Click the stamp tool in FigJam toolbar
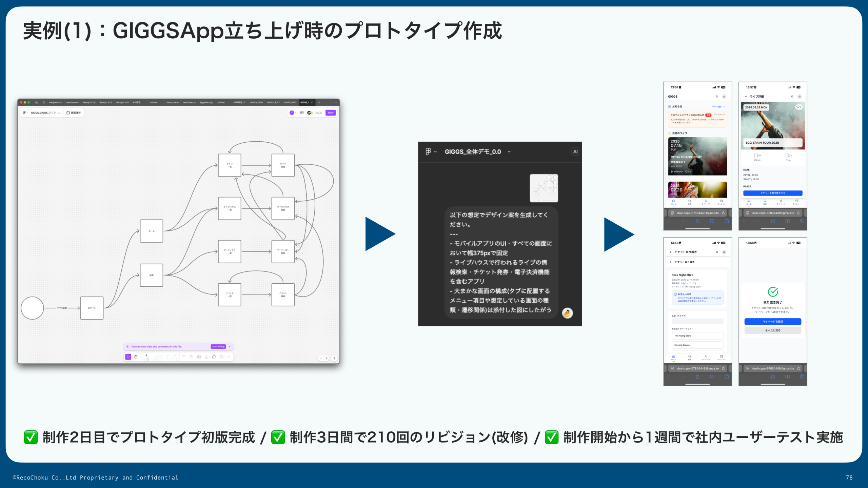The width and height of the screenshot is (868, 488). pos(206,357)
